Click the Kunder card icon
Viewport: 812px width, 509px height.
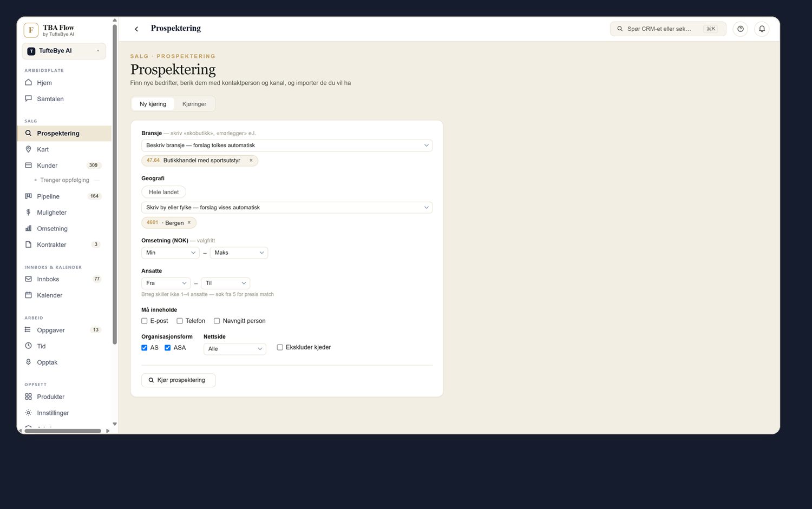[x=29, y=166]
